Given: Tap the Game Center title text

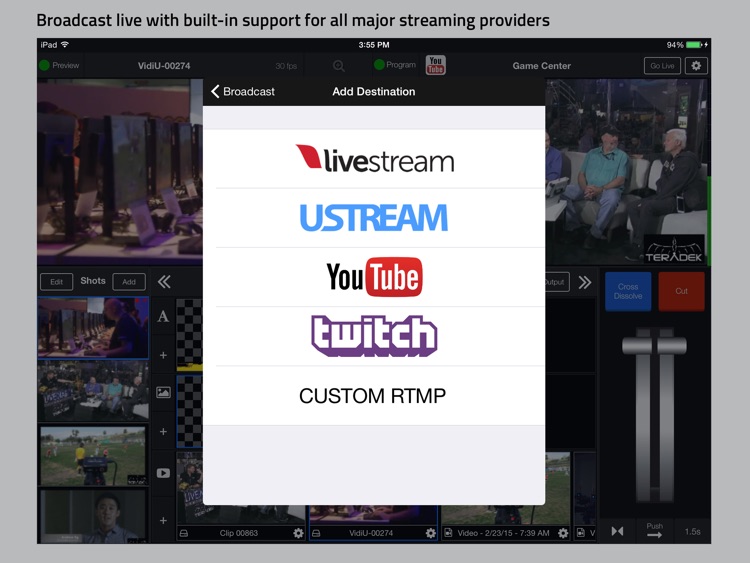Looking at the screenshot, I should pyautogui.click(x=541, y=66).
